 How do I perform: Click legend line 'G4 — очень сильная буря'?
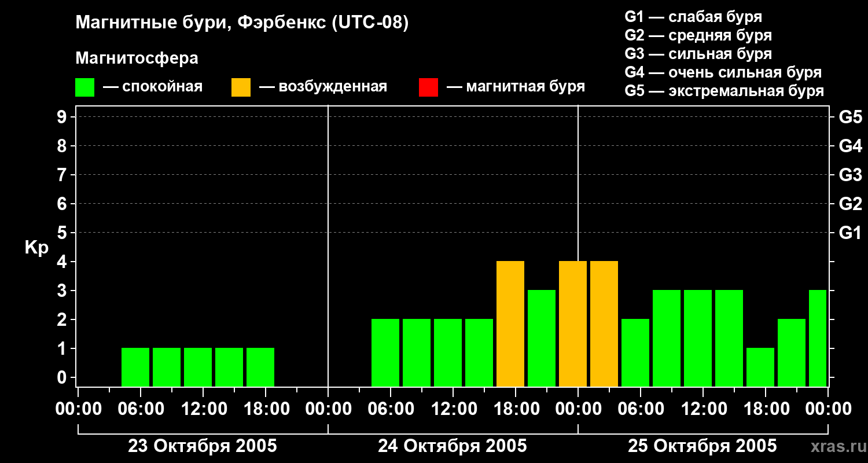click(723, 72)
